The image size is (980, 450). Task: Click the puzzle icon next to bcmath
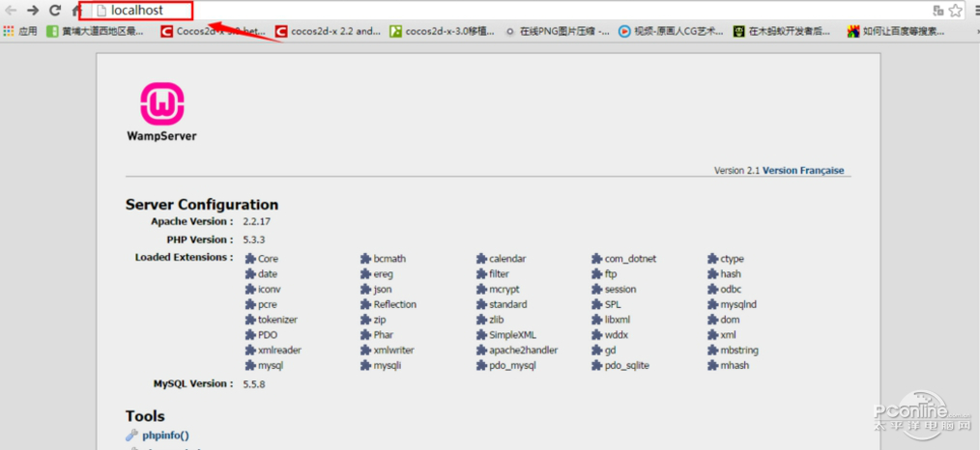(365, 259)
